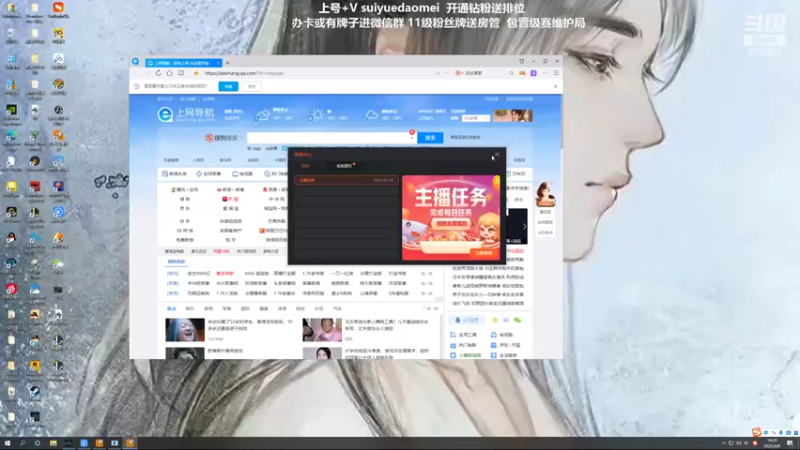Open the 电视剧 navigation category
800x450 pixels.
242,174
